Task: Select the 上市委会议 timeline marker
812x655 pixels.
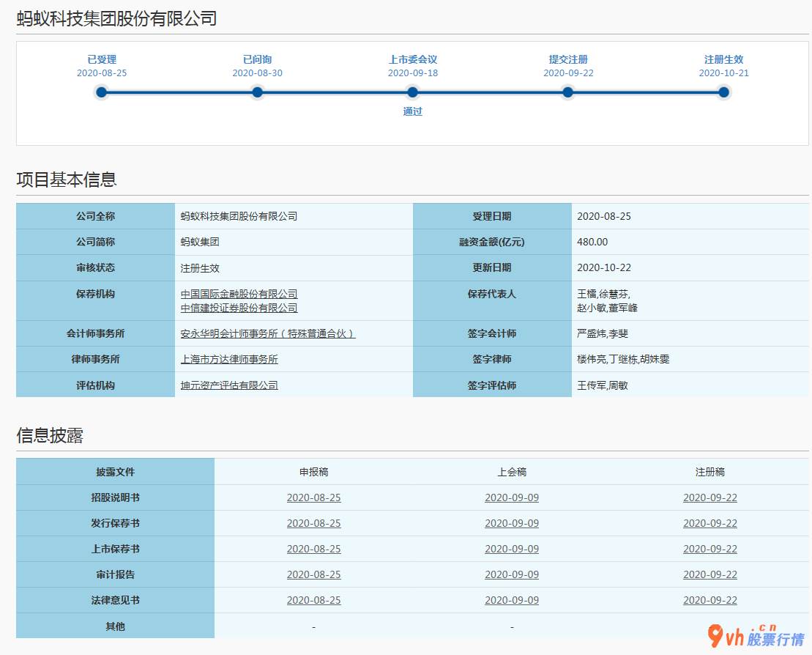Action: coord(412,92)
